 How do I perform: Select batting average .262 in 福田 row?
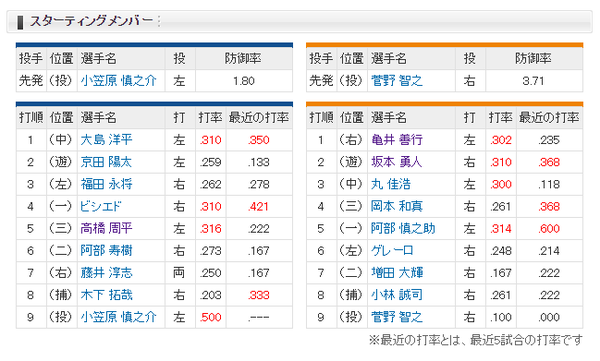tap(210, 185)
